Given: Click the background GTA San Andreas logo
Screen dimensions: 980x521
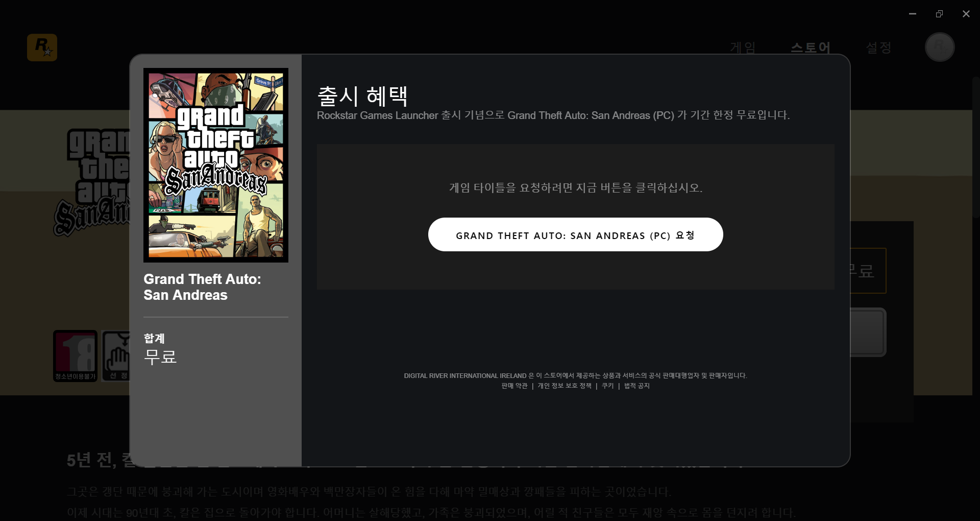Looking at the screenshot, I should tap(92, 182).
